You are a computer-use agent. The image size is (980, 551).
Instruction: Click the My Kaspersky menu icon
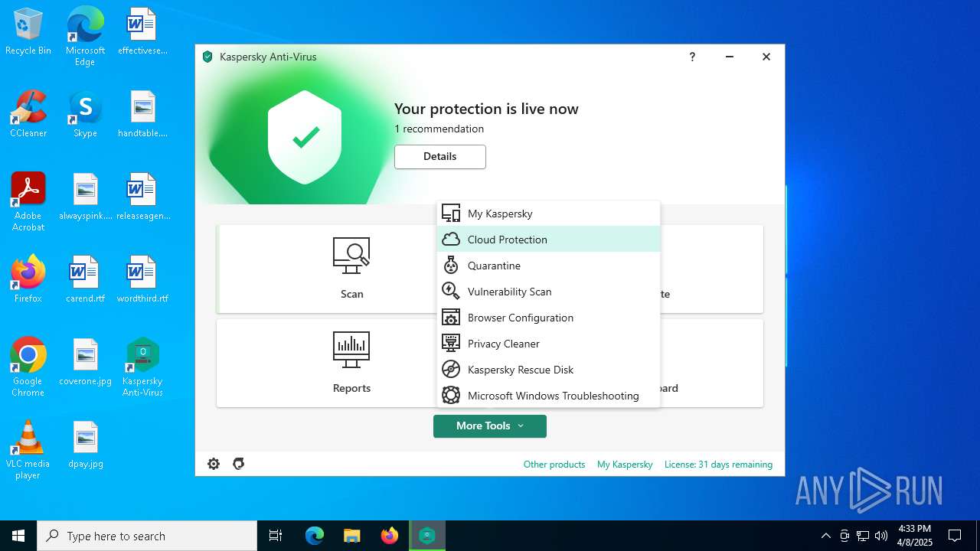tap(451, 214)
